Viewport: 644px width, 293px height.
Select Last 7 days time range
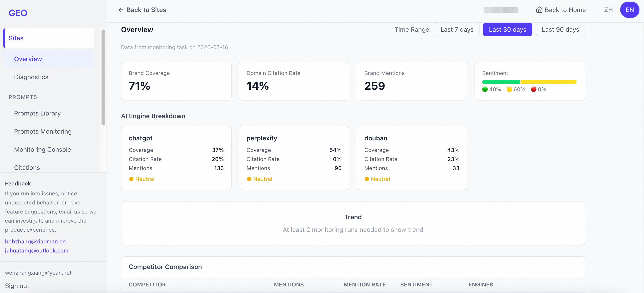(x=457, y=29)
